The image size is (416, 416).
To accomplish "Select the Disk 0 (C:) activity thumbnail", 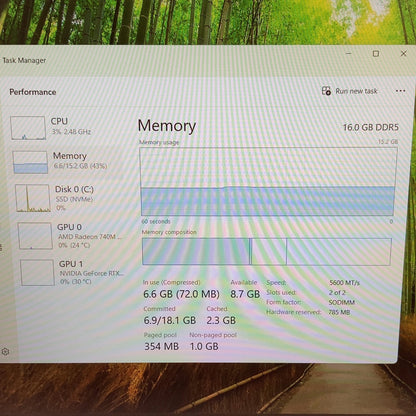I will [33, 198].
